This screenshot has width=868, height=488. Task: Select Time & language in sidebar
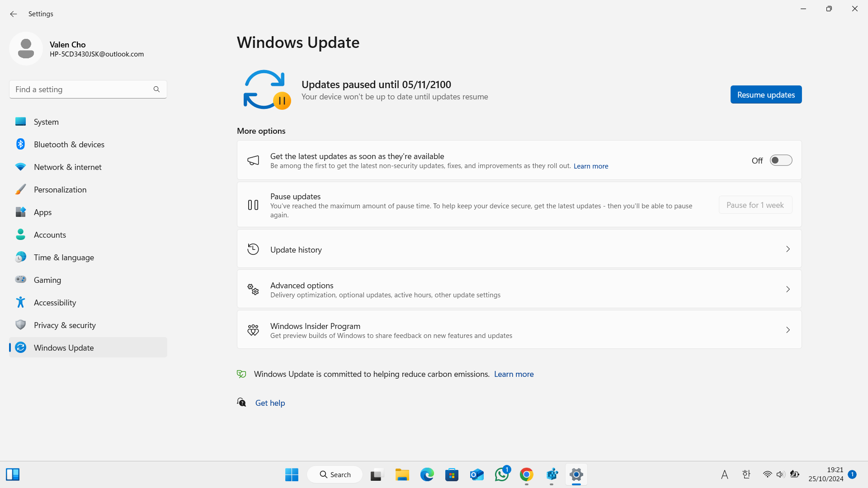click(88, 257)
